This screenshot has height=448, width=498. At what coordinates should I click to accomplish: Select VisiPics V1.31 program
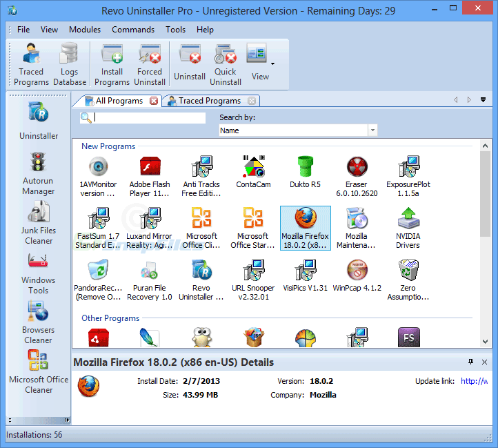pos(305,275)
